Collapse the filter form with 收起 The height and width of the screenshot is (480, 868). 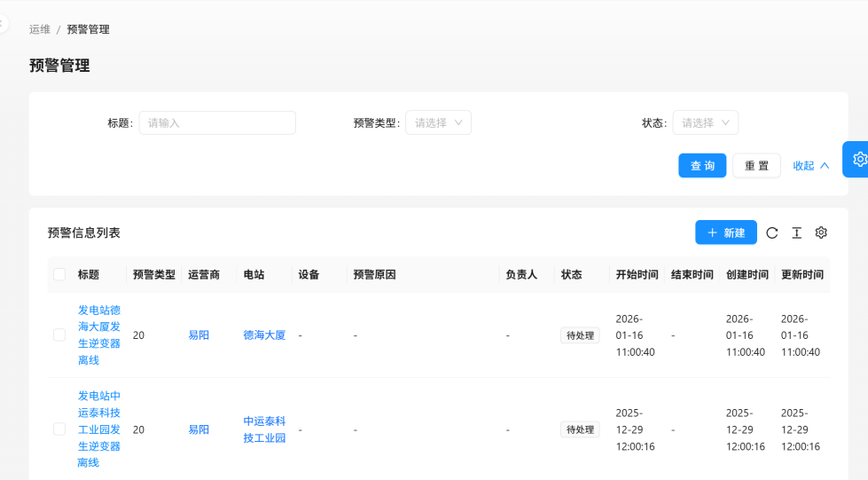pos(810,166)
